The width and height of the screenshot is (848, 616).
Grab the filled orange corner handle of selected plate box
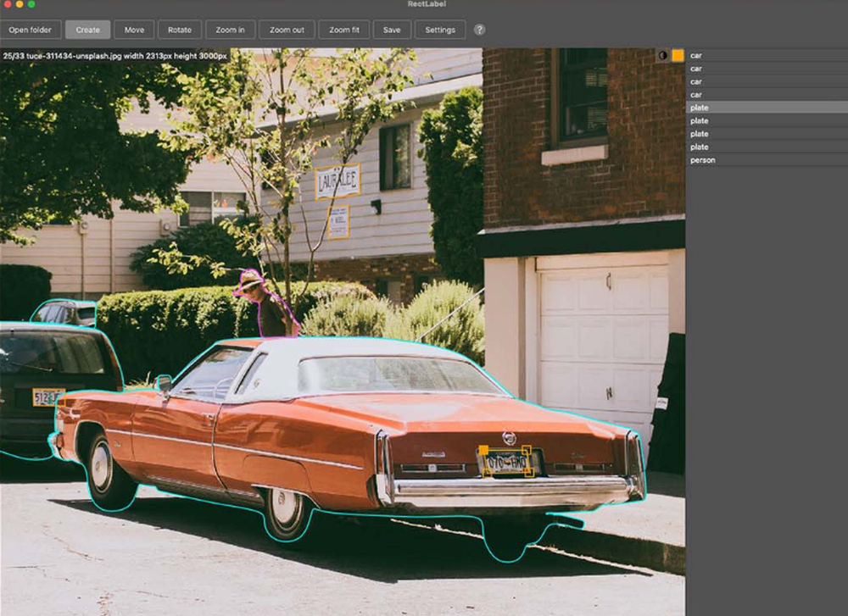click(483, 450)
